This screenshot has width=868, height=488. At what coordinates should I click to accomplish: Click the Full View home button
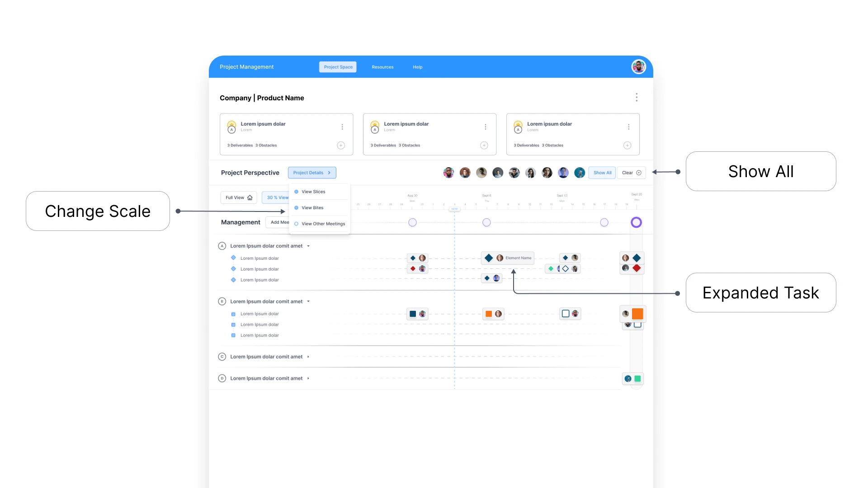coord(239,197)
